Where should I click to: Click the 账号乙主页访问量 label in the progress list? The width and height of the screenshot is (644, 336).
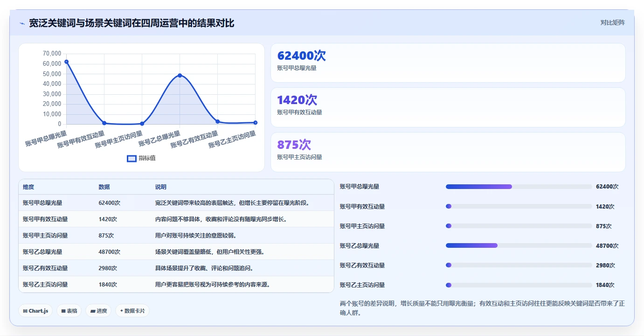point(362,285)
